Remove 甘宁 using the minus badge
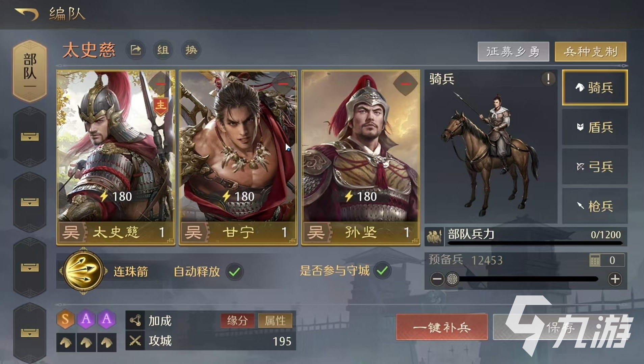 click(283, 84)
